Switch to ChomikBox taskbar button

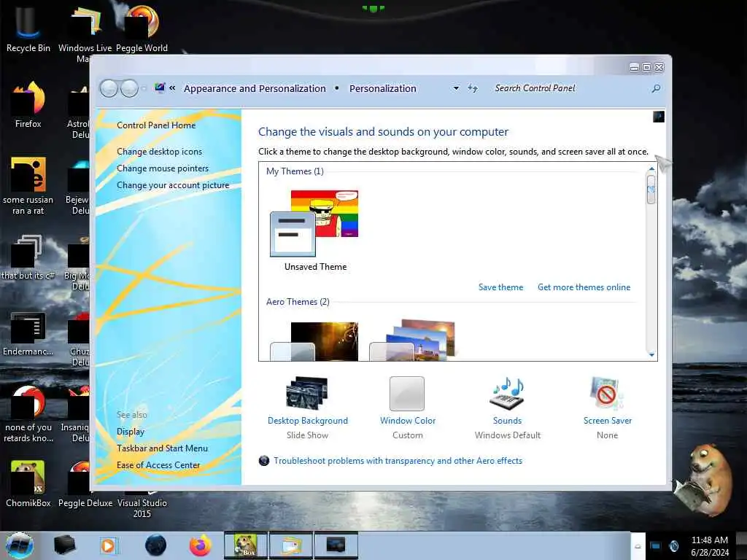(x=246, y=545)
